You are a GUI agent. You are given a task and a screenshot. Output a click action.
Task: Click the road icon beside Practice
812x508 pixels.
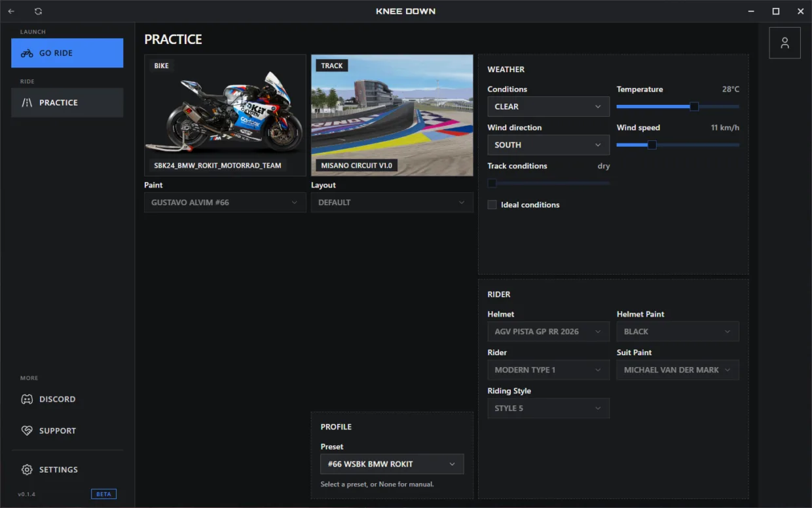(x=27, y=103)
